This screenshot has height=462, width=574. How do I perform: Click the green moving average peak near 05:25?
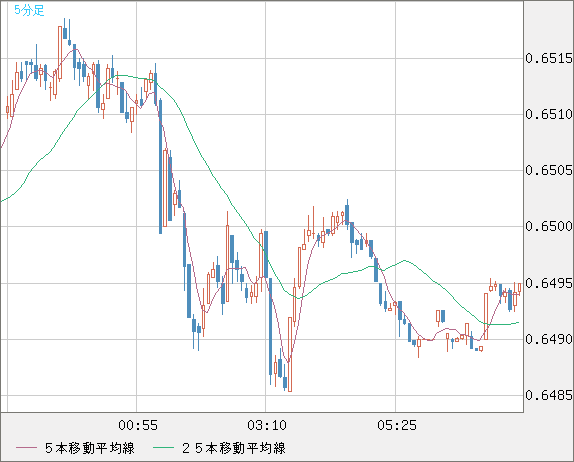point(405,260)
